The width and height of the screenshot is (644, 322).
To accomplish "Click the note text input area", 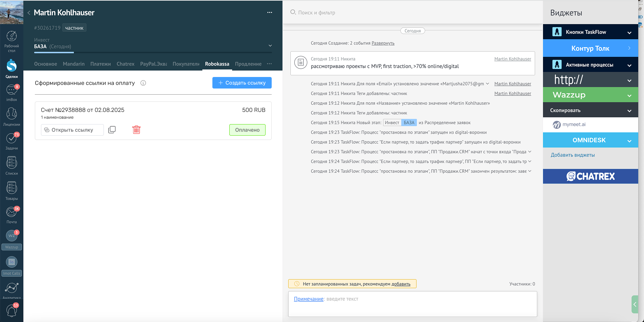I will click(x=413, y=304).
